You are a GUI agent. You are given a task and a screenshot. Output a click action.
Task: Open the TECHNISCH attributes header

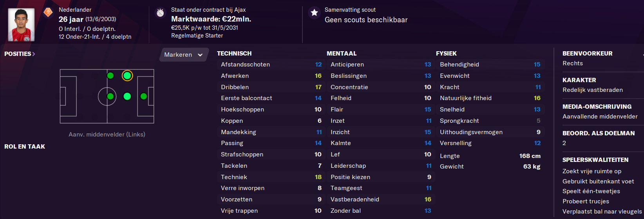[234, 54]
